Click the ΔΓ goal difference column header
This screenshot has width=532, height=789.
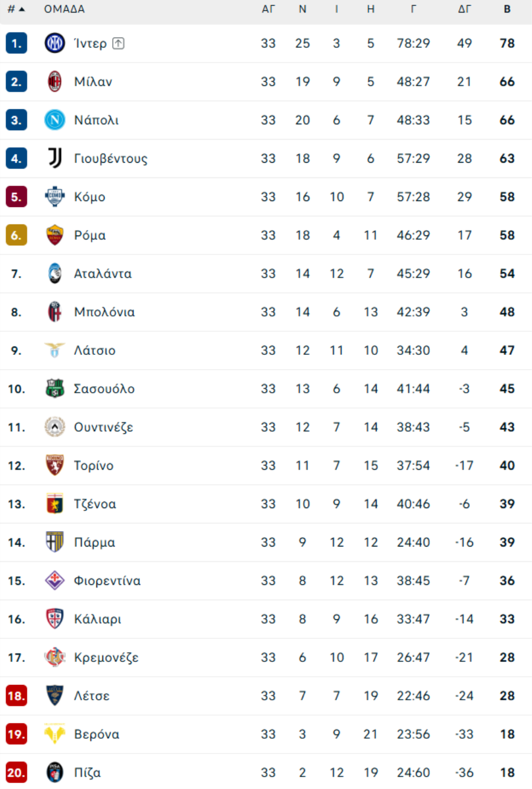tap(465, 9)
